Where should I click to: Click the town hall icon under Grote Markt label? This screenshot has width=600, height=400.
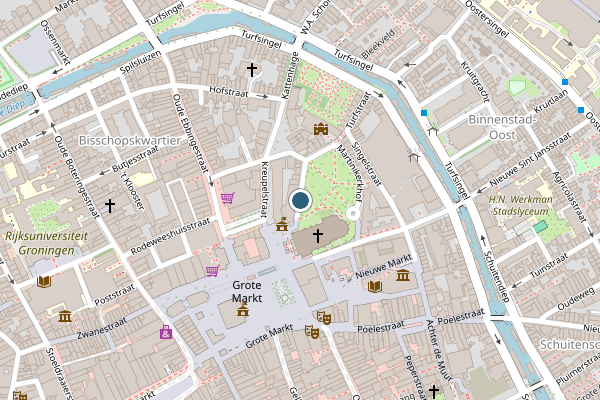(243, 309)
